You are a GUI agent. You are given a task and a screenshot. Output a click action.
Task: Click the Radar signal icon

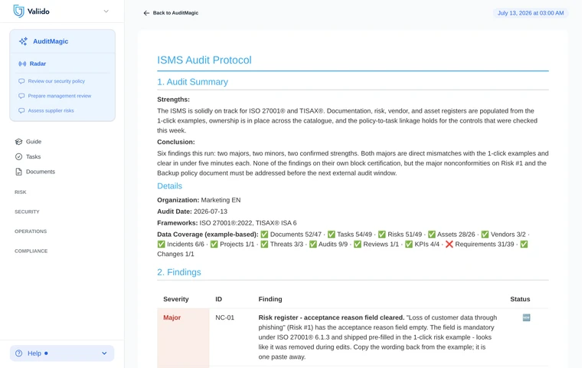click(x=22, y=64)
